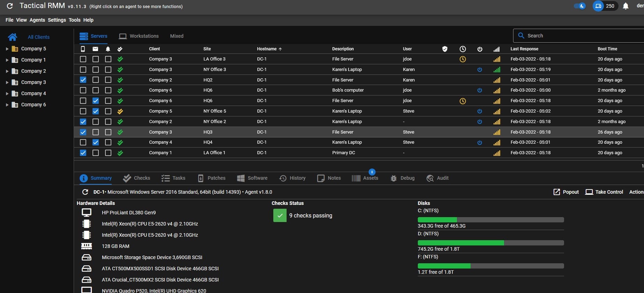The height and width of the screenshot is (293, 644).
Task: Open the notifications bell in top bar
Action: tap(626, 6)
